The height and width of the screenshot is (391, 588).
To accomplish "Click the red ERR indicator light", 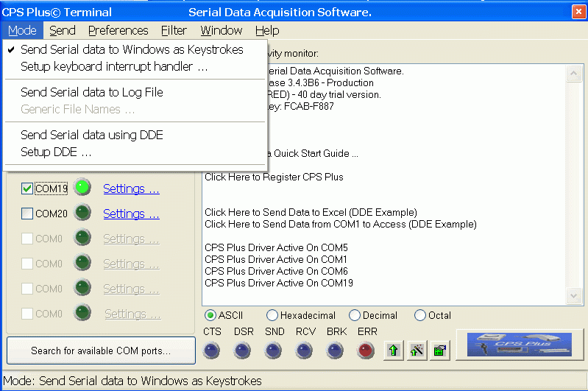I will click(366, 351).
